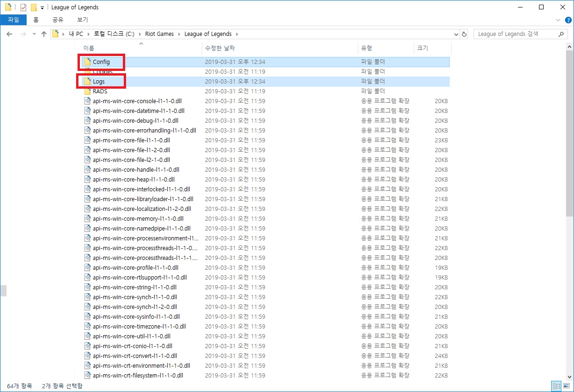
Task: Select the Config folder icon
Action: click(87, 62)
